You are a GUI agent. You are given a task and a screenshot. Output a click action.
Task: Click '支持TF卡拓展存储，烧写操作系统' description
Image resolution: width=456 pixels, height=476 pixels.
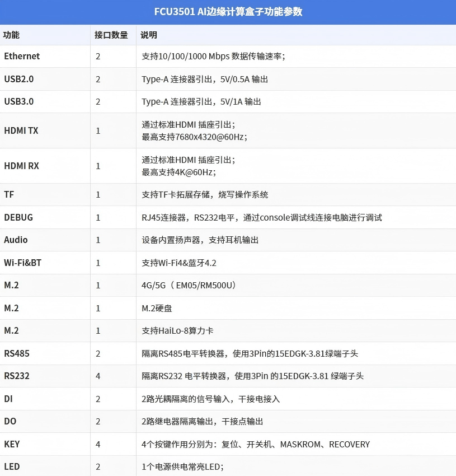click(205, 194)
